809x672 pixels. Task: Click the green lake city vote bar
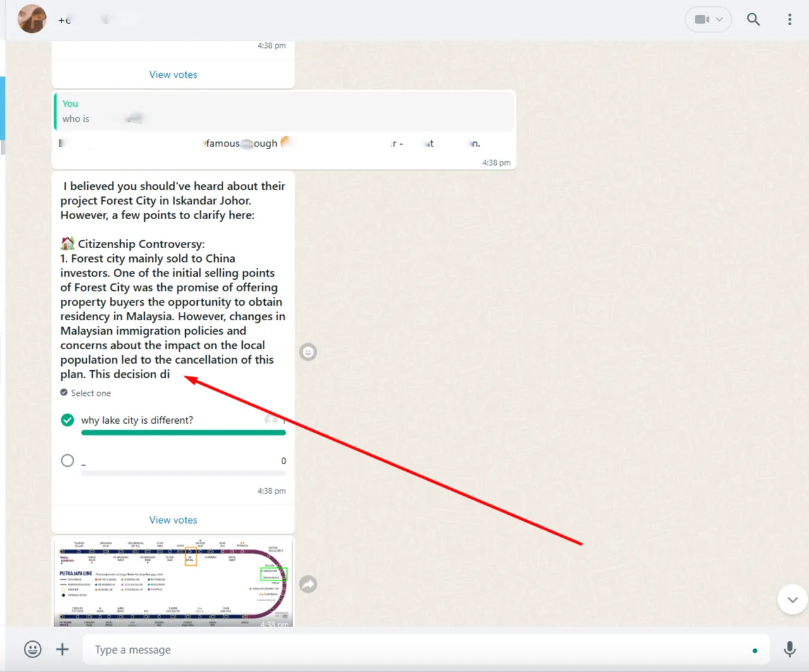(183, 433)
